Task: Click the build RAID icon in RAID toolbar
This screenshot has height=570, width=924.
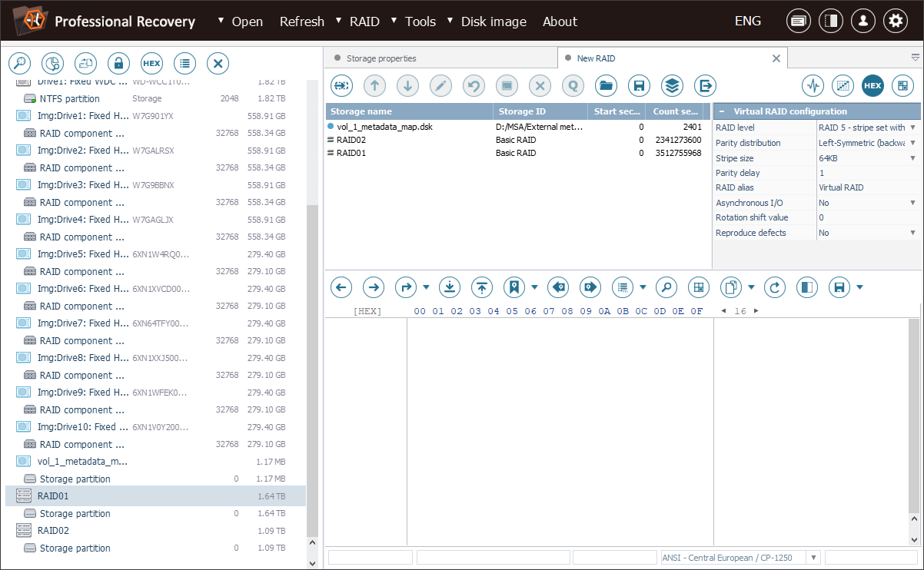Action: 341,85
